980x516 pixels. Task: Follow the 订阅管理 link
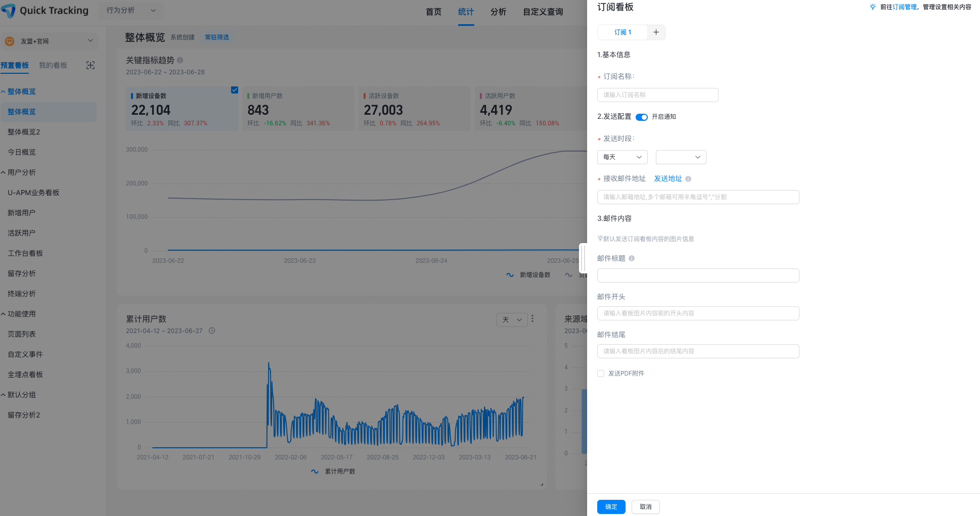pyautogui.click(x=905, y=7)
